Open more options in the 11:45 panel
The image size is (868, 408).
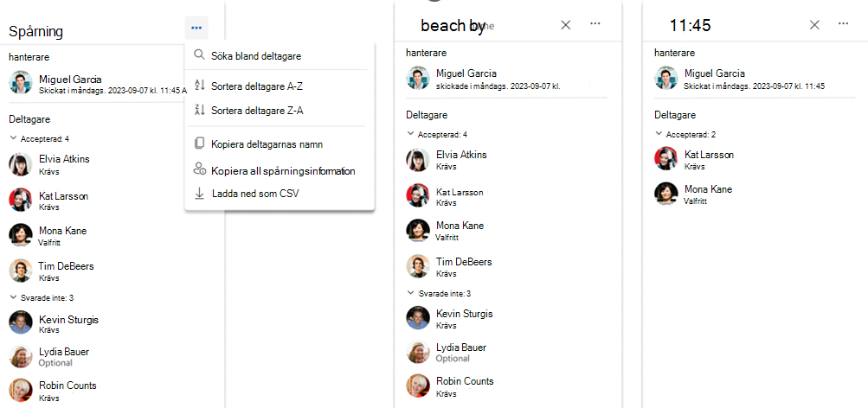tap(843, 24)
